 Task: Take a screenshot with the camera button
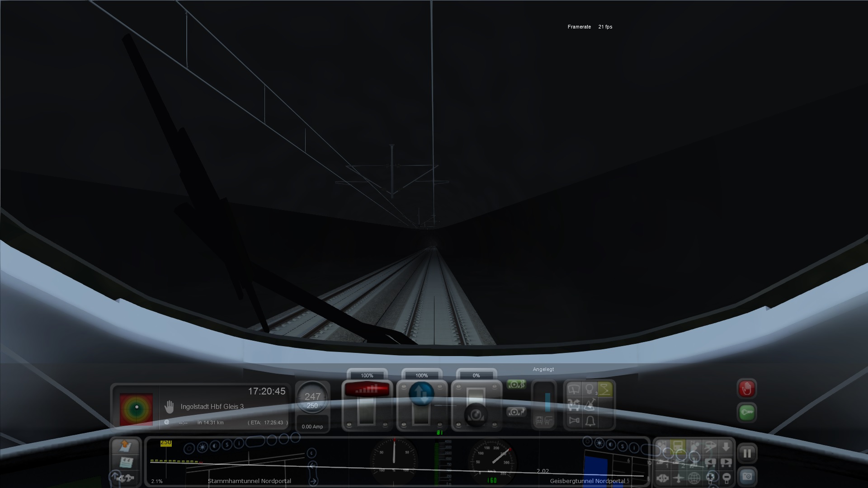click(747, 476)
